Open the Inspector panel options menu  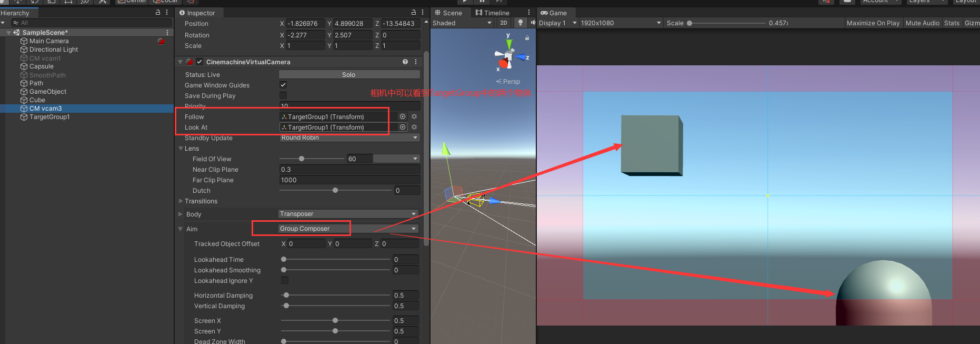pyautogui.click(x=423, y=12)
